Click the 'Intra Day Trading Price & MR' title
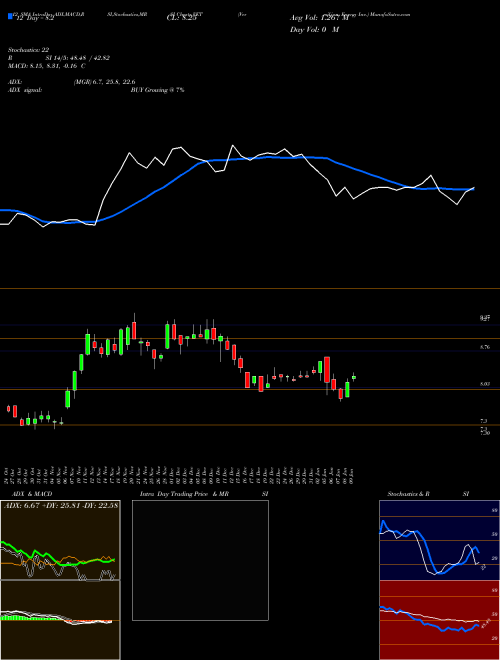This screenshot has width=500, height=660. (184, 494)
